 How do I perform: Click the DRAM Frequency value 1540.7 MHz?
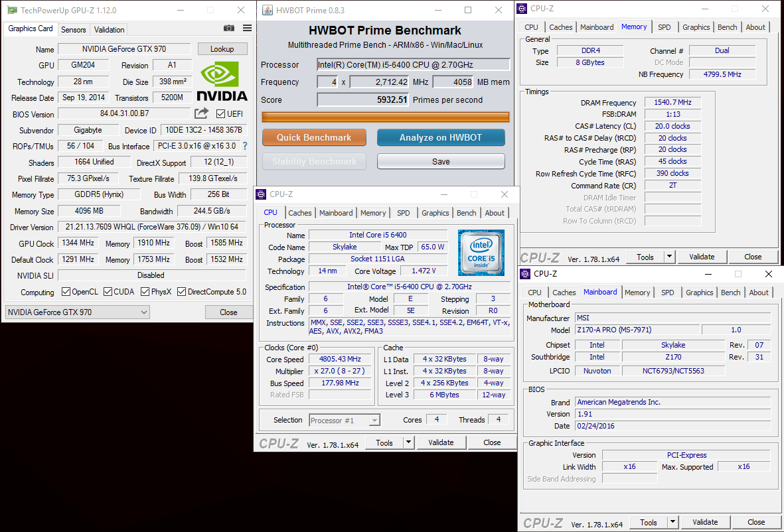[672, 102]
